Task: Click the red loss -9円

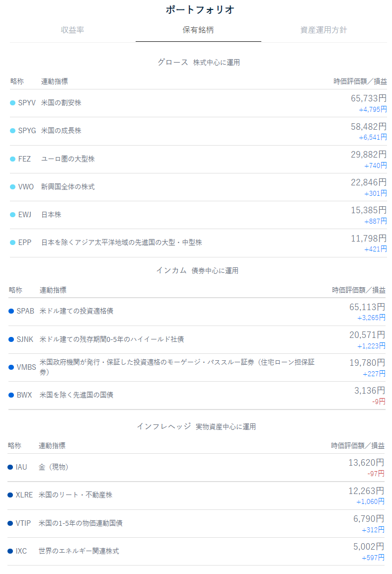Action: pos(379,402)
